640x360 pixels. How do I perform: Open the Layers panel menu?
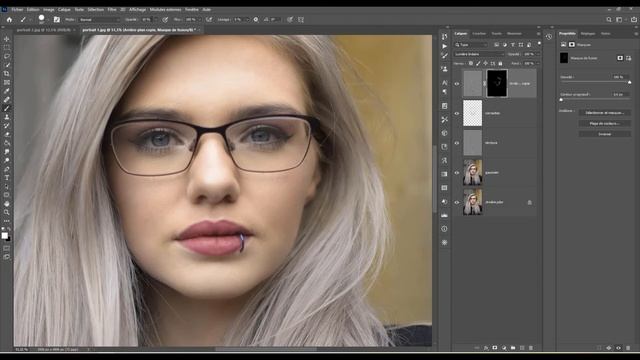point(538,34)
